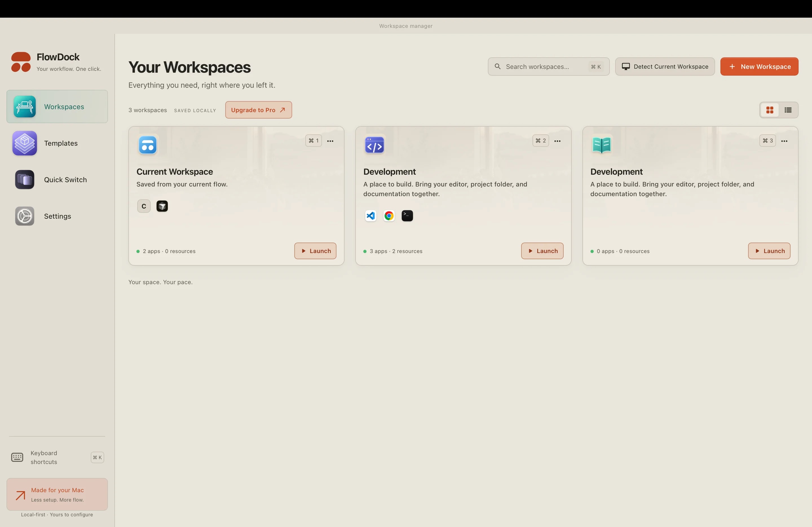The height and width of the screenshot is (527, 812).
Task: Click the Terminal app icon
Action: [x=407, y=216]
